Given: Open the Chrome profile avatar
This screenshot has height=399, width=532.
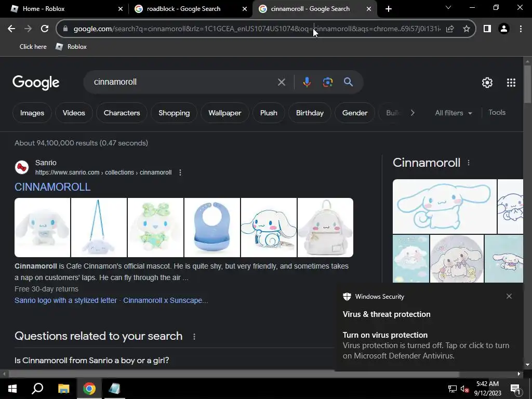Looking at the screenshot, I should [x=504, y=29].
